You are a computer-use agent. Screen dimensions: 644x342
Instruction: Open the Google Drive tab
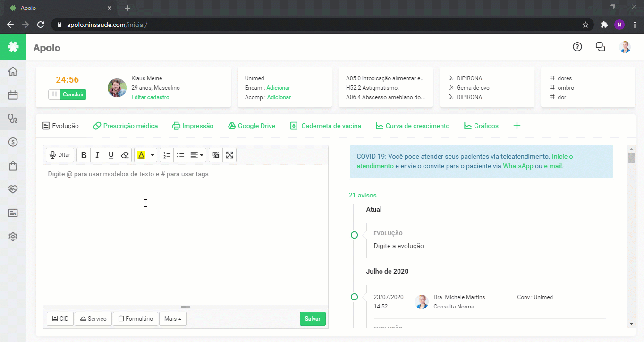[x=252, y=126]
